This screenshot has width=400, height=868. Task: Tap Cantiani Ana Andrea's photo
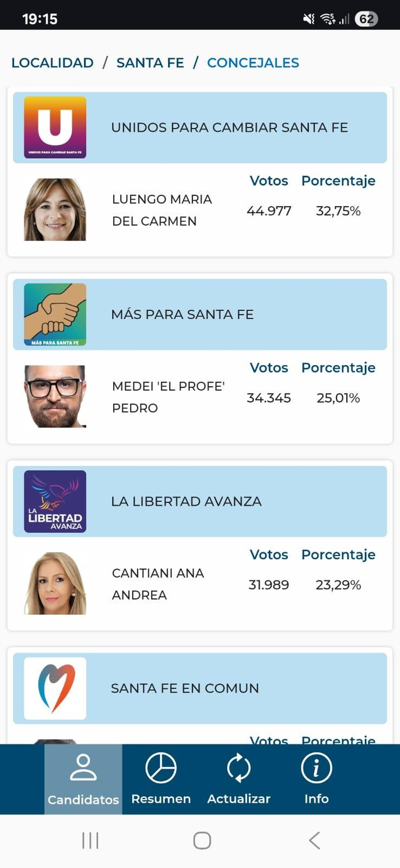coord(55,583)
